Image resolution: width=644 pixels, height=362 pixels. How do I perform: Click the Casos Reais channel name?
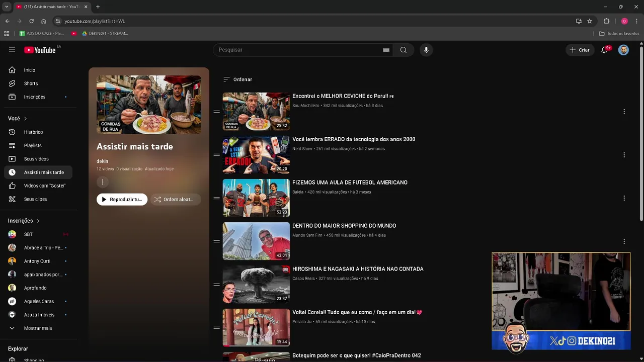[x=303, y=279]
